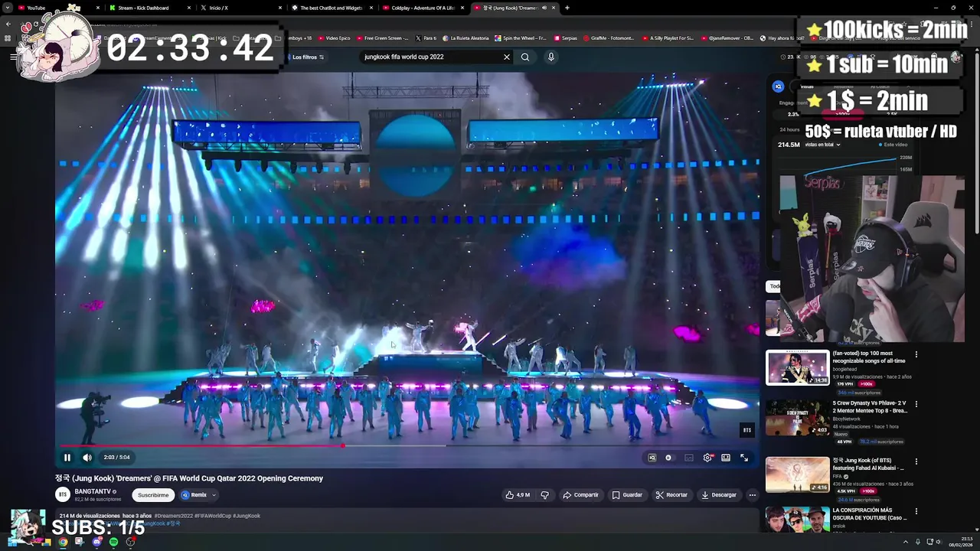Screen dimensions: 980x551
Task: Toggle the autoplay switch in the player
Action: (669, 458)
